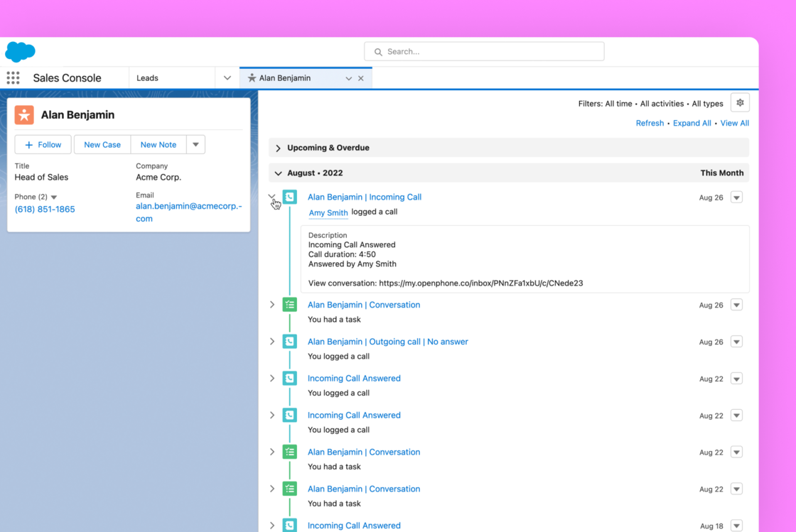Open Alan Benjamin | Incoming Call link
Screen dimensions: 796x532
pyautogui.click(x=365, y=197)
